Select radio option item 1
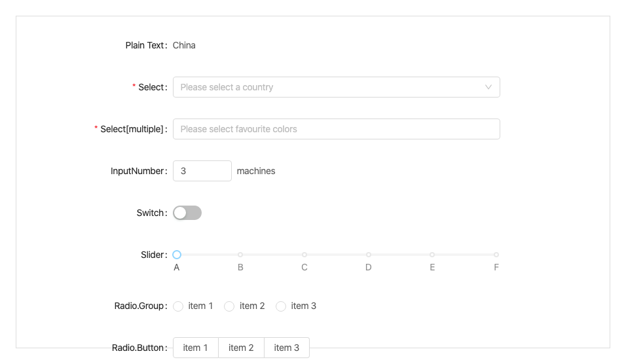Viewport: 626px width, 364px height. coord(178,306)
